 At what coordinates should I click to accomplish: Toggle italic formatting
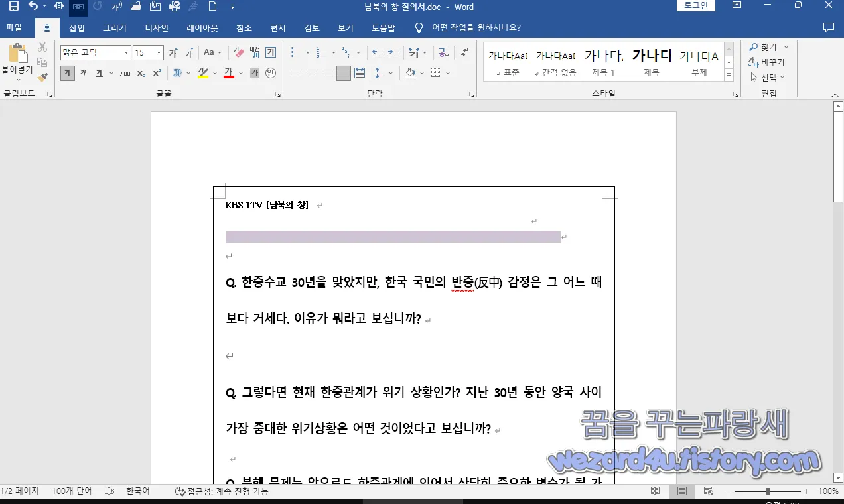pyautogui.click(x=84, y=73)
